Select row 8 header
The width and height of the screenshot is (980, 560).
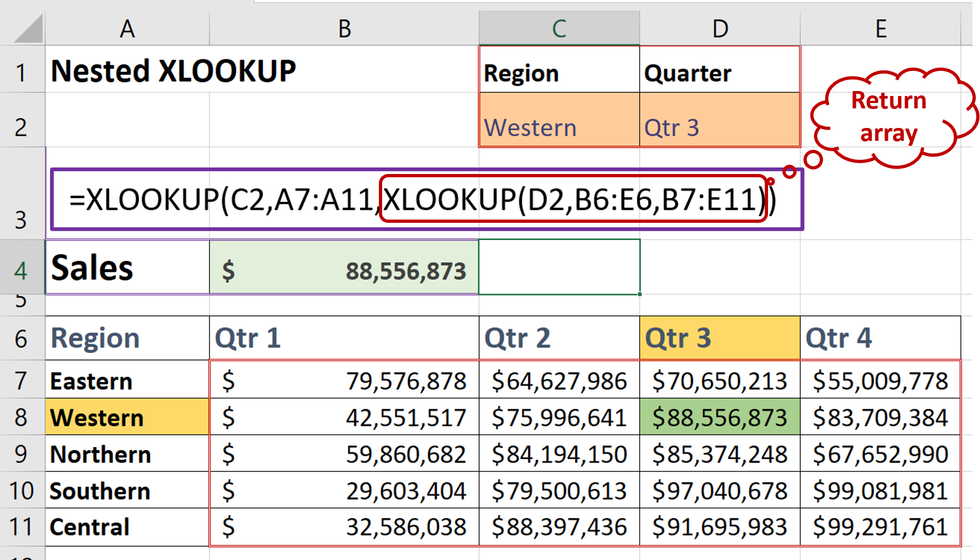(22, 417)
